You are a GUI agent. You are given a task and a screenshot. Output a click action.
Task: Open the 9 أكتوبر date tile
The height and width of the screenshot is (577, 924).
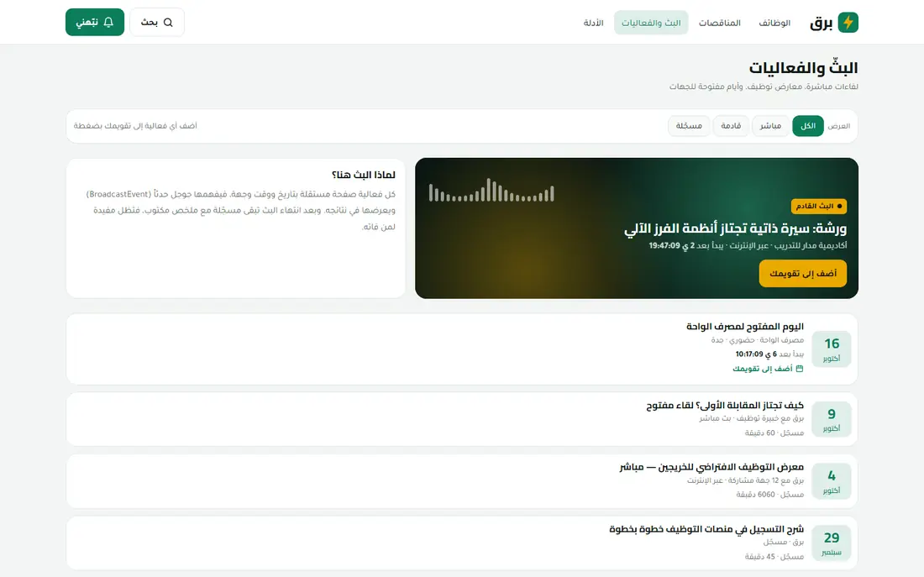[x=831, y=419]
